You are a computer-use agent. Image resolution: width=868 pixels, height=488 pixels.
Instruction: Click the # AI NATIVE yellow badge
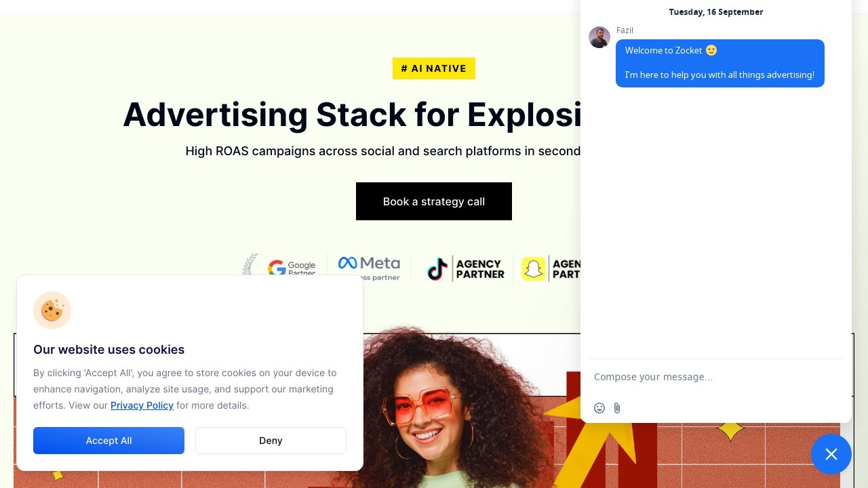coord(434,68)
